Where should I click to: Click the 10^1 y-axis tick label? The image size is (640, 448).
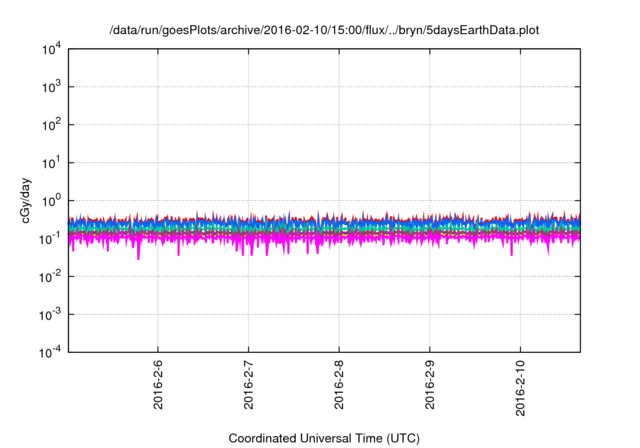point(51,163)
